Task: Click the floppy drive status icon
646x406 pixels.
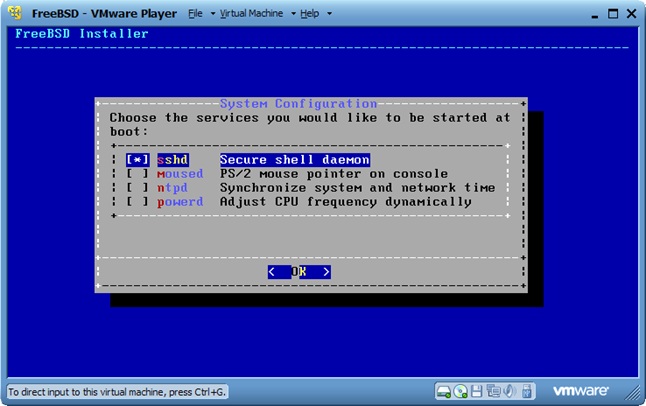Action: point(477,390)
